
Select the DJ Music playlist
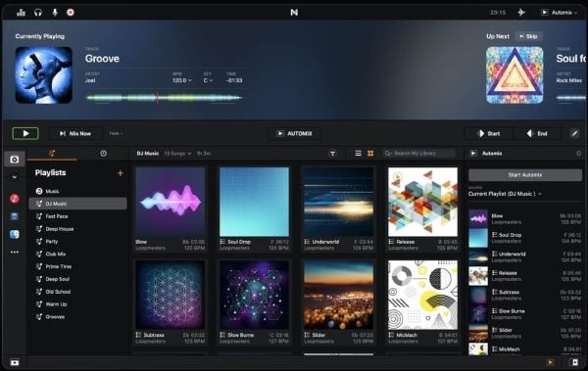(77, 204)
